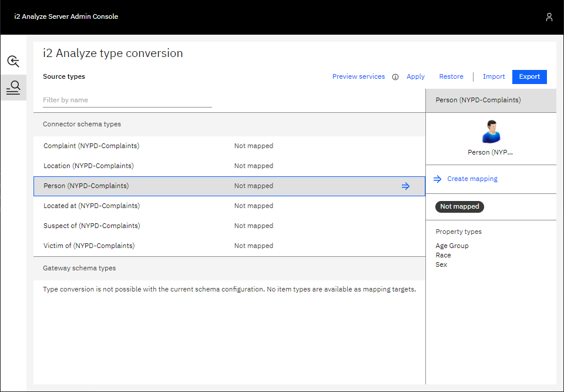Screen dimensions: 564x392
Task: Click the Apply link
Action: pyautogui.click(x=415, y=76)
